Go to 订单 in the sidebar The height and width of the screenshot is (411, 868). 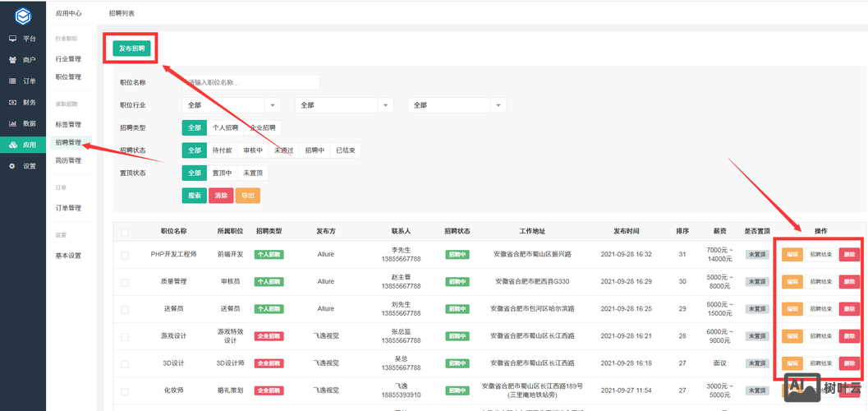point(22,81)
